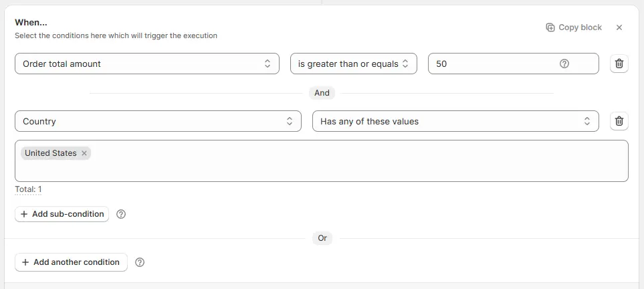The width and height of the screenshot is (644, 289).
Task: Show help next to Add another condition
Action: 140,262
